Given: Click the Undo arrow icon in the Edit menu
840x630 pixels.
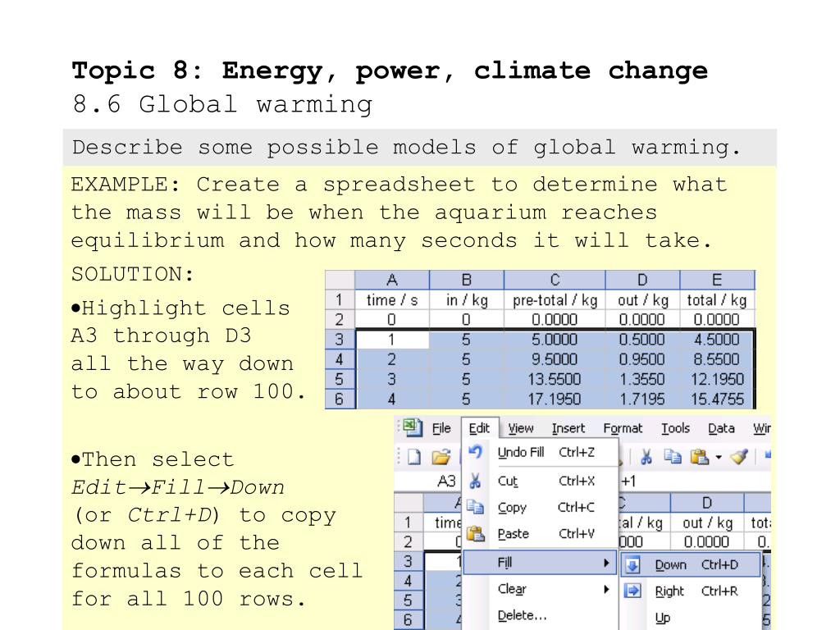Looking at the screenshot, I should pyautogui.click(x=475, y=452).
